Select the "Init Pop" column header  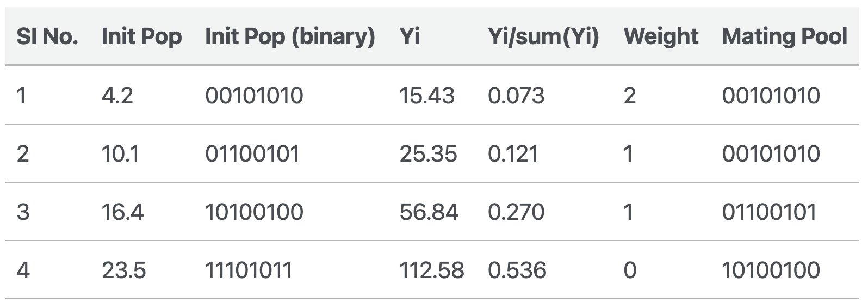tap(141, 36)
